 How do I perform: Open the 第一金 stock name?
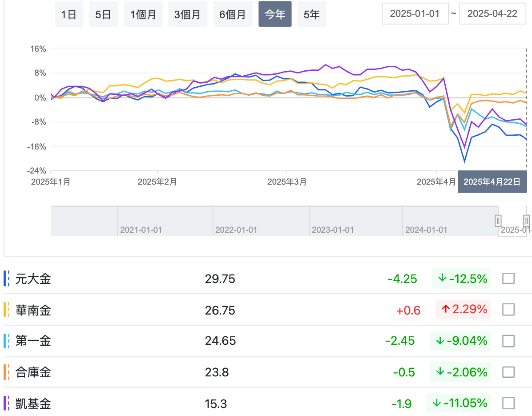[33, 341]
